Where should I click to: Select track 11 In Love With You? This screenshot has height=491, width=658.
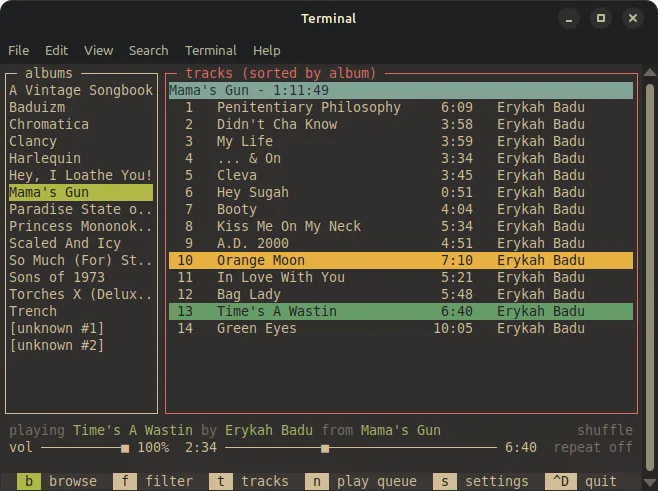(401, 277)
